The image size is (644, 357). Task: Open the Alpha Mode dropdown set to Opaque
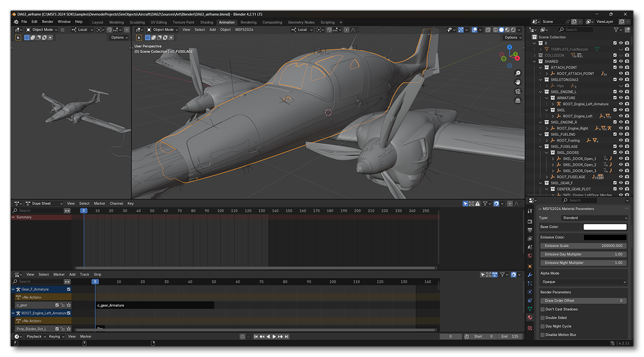(583, 282)
